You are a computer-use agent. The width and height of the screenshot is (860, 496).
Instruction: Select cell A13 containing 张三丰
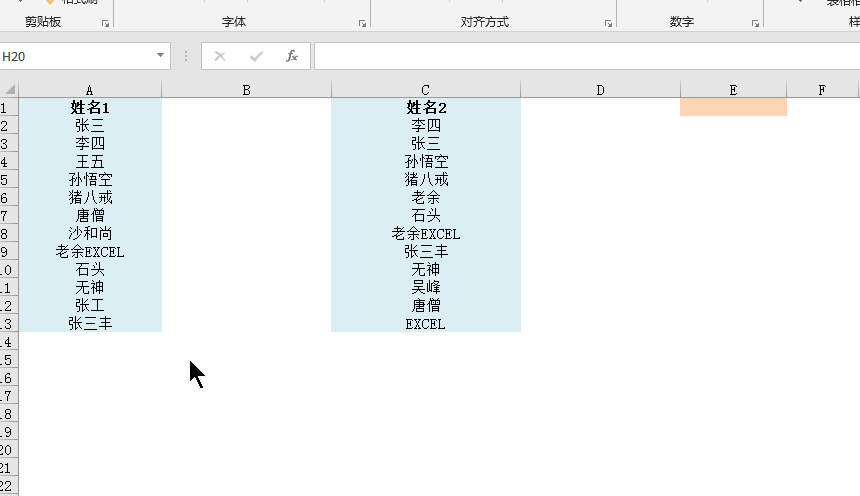click(90, 324)
